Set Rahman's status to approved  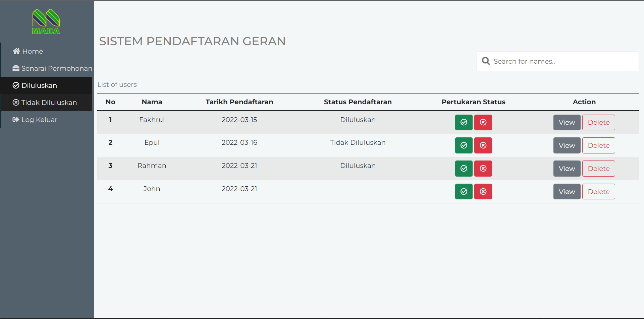464,168
